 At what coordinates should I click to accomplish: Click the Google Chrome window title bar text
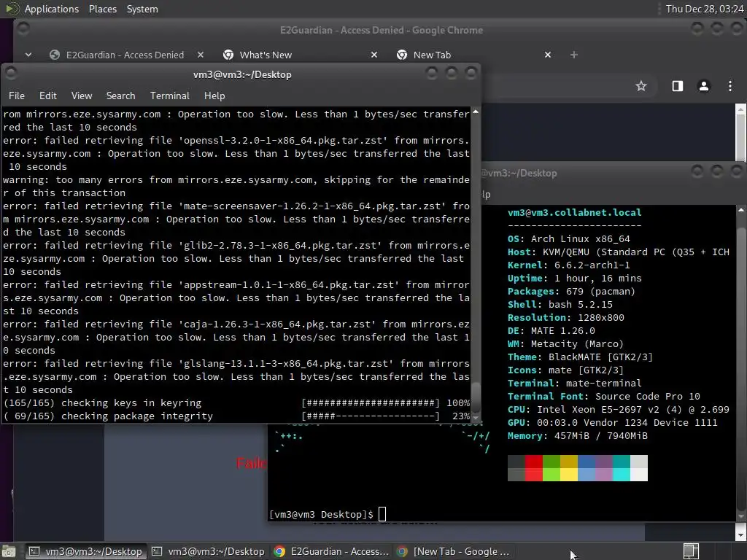coord(381,30)
